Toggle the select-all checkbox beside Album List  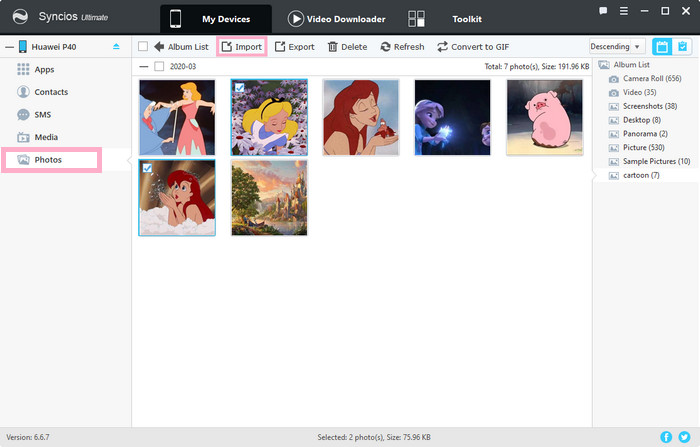coord(143,46)
